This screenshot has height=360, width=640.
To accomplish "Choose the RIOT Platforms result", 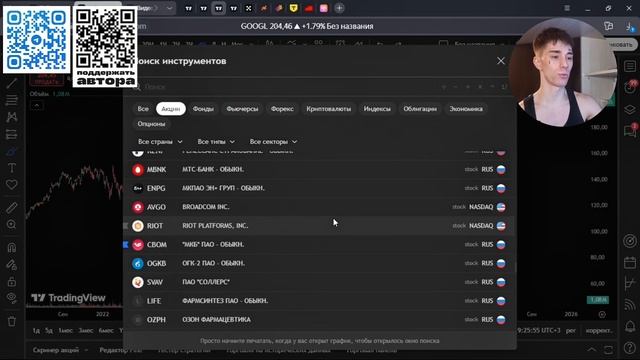I will tap(320, 226).
